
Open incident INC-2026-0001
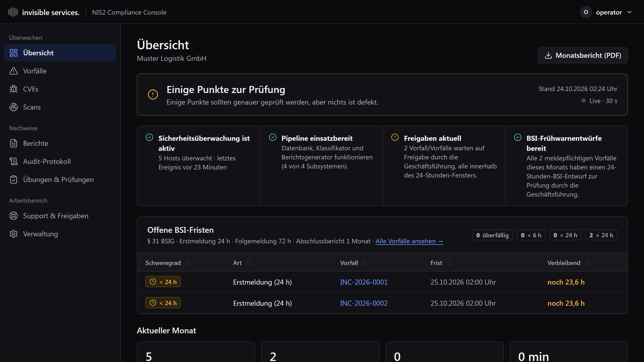tap(364, 282)
